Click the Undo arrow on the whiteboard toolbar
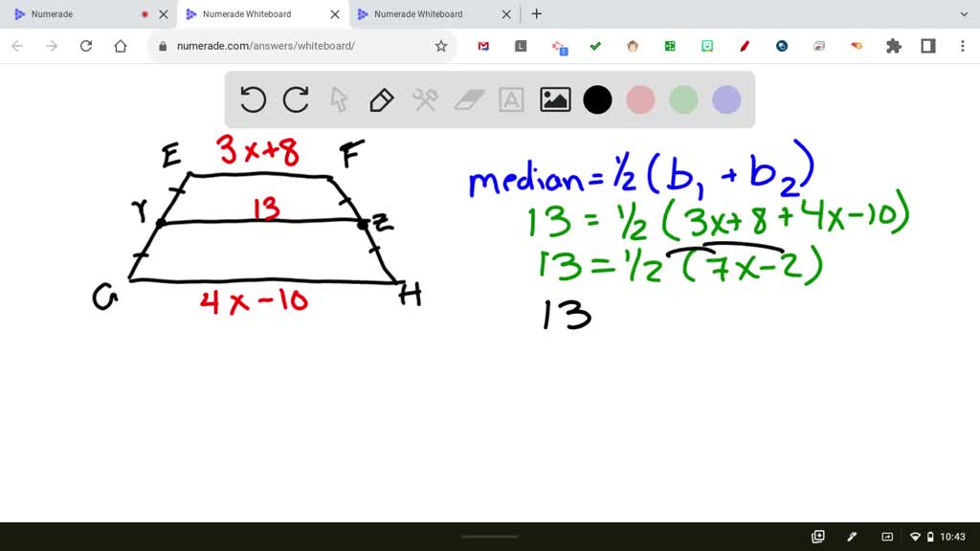The width and height of the screenshot is (980, 551). 253,99
